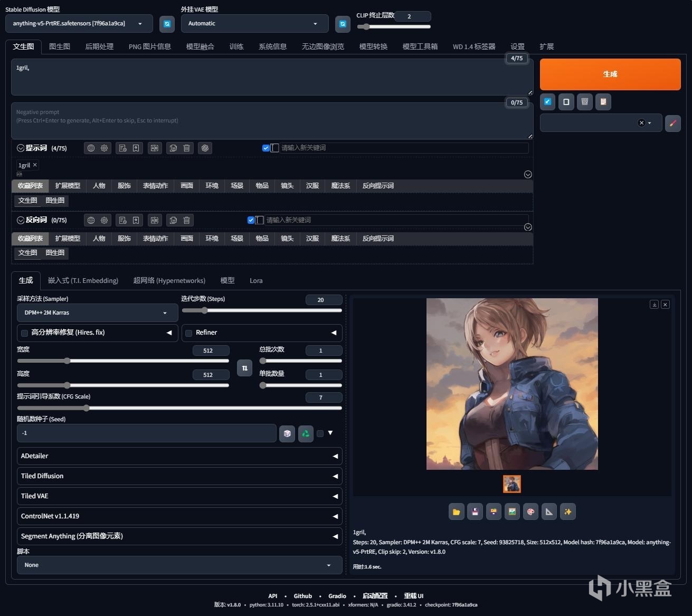
Task: Click the sparkles upscale icon below the image
Action: (567, 511)
